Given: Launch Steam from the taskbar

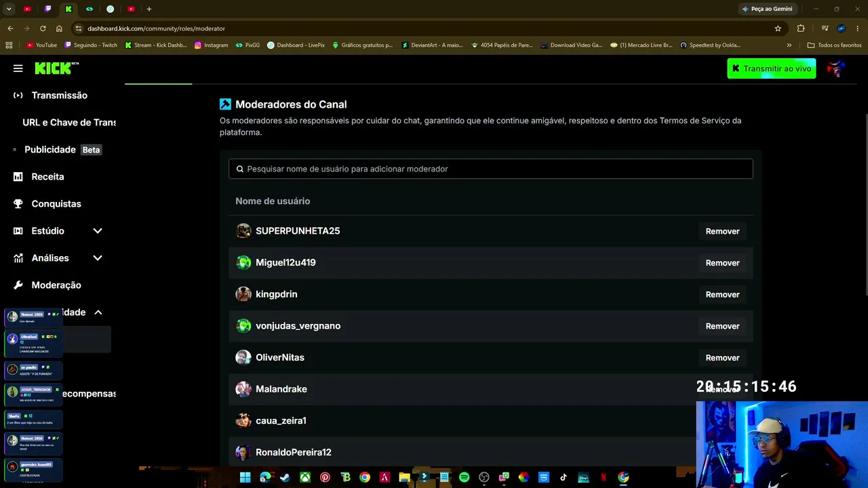Looking at the screenshot, I should (285, 477).
